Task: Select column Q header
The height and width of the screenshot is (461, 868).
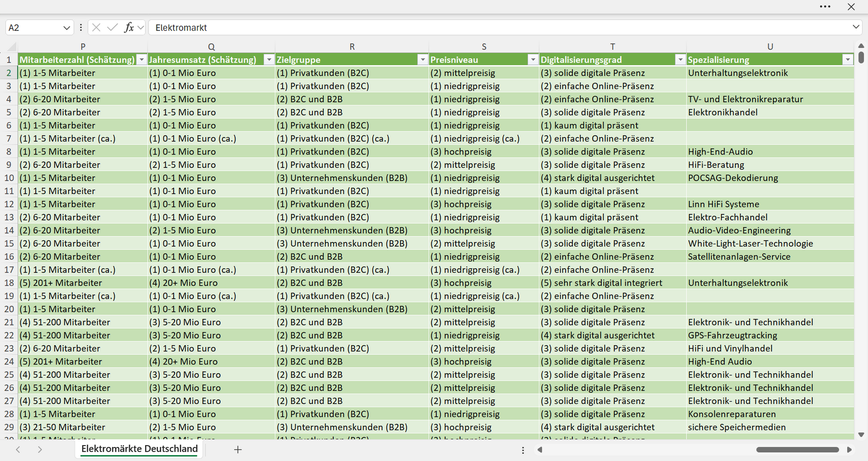Action: point(211,46)
